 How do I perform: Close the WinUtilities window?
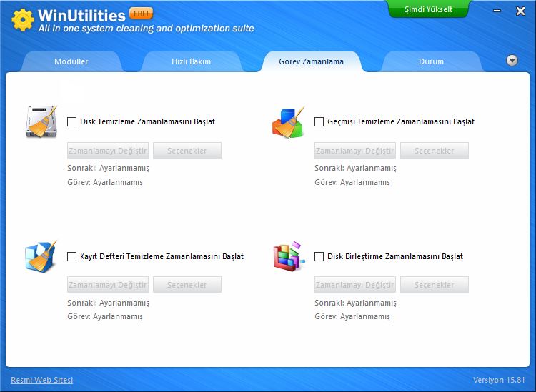click(520, 11)
